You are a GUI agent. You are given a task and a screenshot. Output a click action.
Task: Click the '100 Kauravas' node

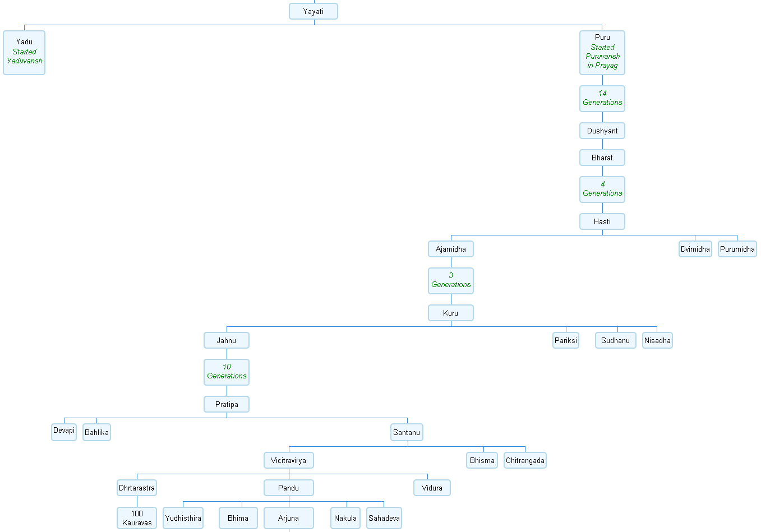[136, 517]
